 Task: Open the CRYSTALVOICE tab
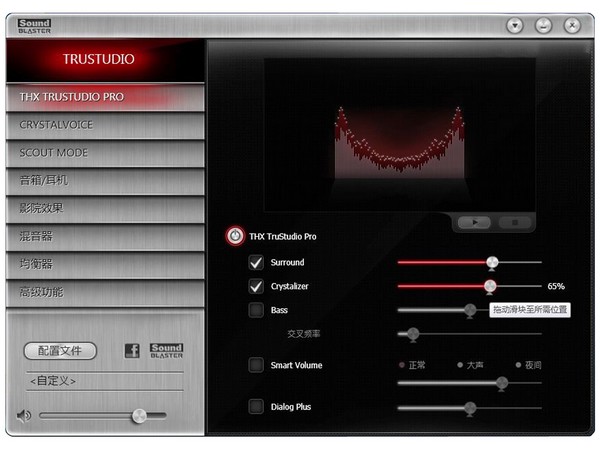[x=104, y=125]
